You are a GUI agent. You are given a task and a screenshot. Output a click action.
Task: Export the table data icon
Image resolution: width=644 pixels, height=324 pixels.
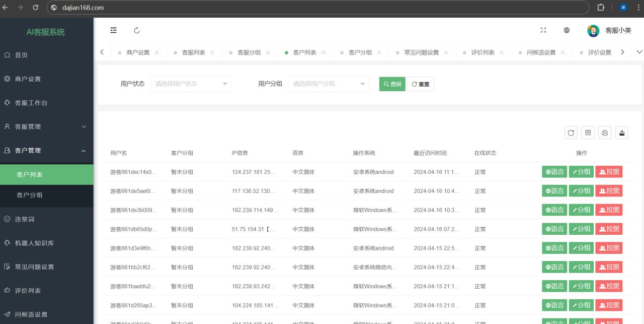tap(622, 133)
